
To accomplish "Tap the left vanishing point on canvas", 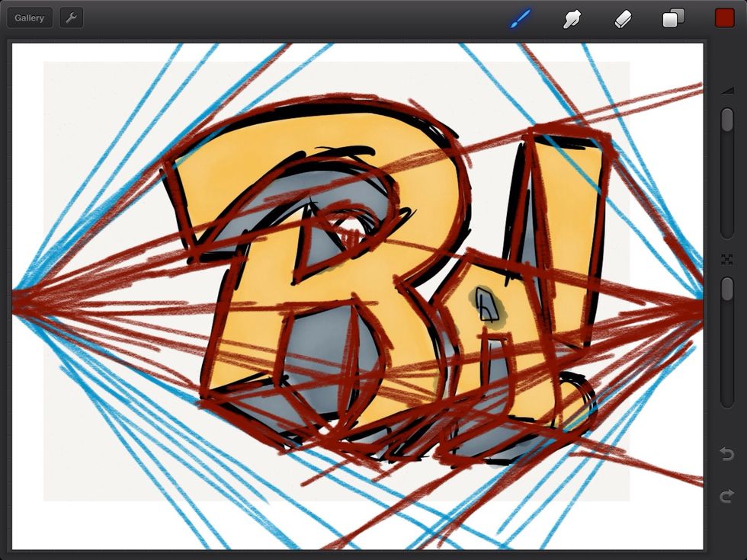I will 17,299.
